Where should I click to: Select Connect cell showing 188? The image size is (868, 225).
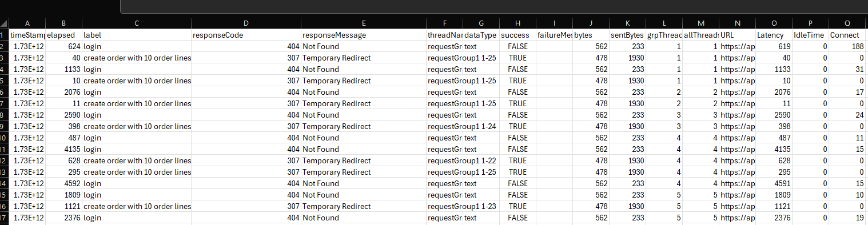pyautogui.click(x=847, y=46)
